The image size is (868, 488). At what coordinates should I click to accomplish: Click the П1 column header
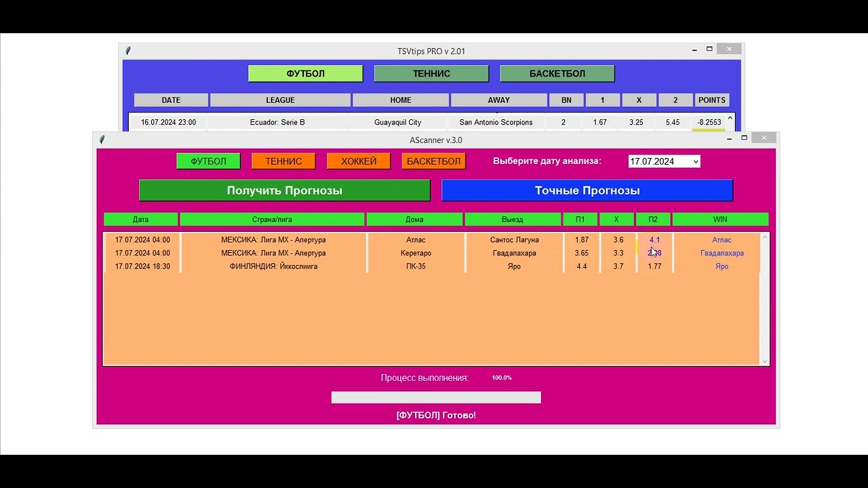[580, 220]
